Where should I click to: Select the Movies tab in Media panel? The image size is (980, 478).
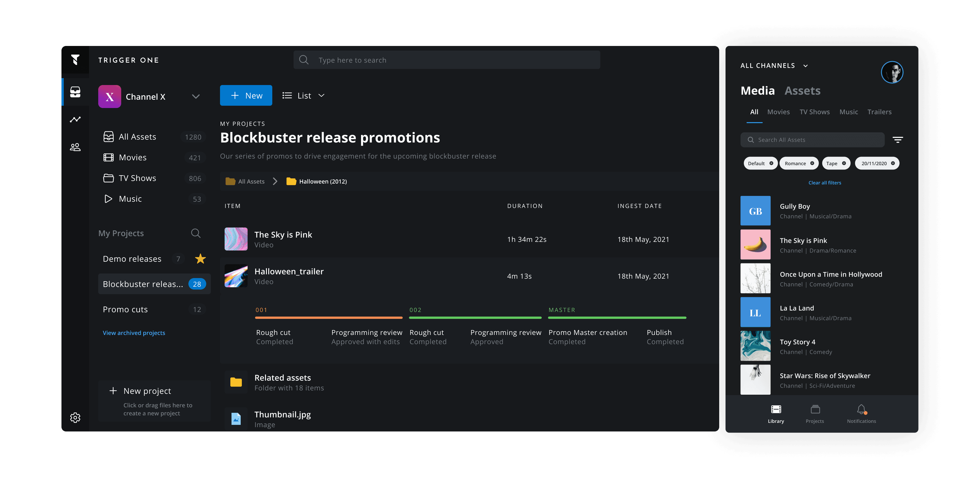(778, 112)
